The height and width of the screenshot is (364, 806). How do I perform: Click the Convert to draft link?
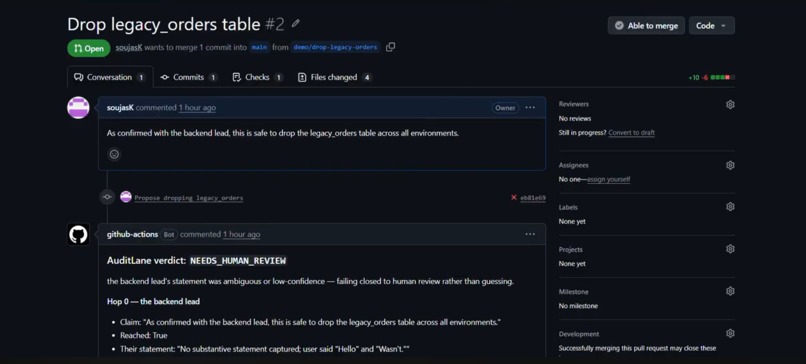631,133
